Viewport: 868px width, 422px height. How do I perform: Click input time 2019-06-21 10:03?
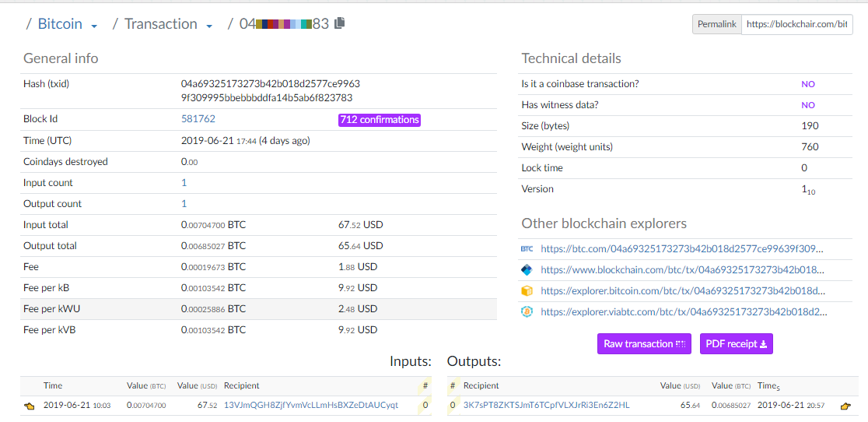point(77,406)
